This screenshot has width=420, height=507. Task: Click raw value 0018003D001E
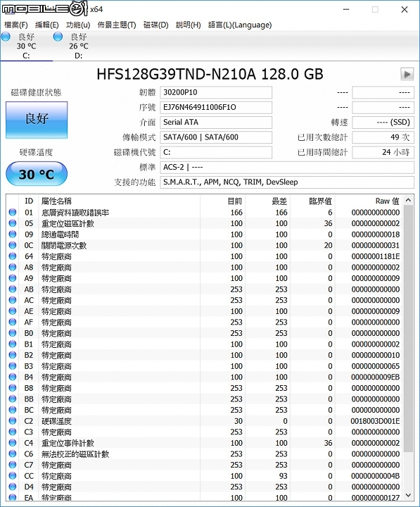click(375, 421)
